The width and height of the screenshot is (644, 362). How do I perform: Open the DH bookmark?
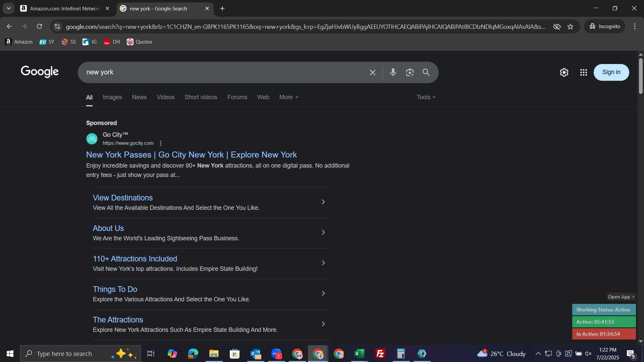tap(112, 42)
